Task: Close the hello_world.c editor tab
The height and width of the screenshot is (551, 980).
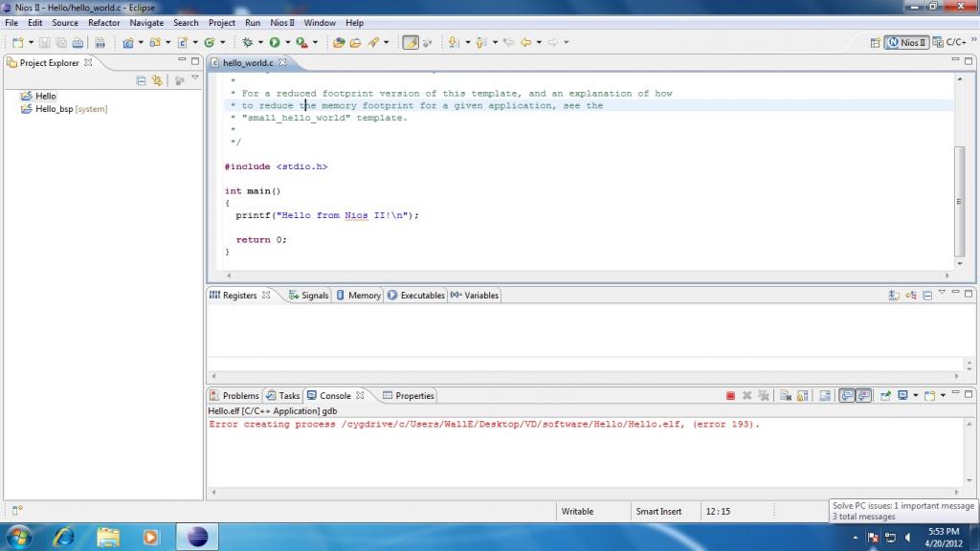Action: pyautogui.click(x=282, y=62)
